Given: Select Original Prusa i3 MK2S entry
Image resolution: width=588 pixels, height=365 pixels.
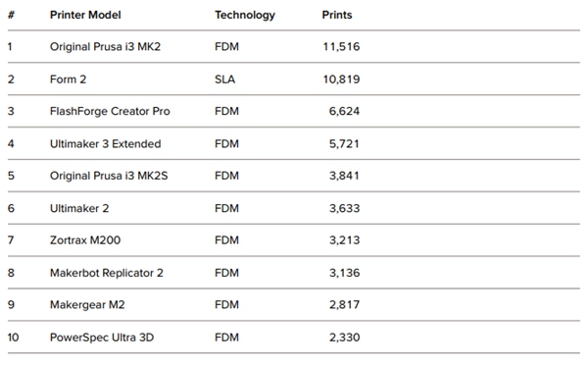Looking at the screenshot, I should (109, 176).
